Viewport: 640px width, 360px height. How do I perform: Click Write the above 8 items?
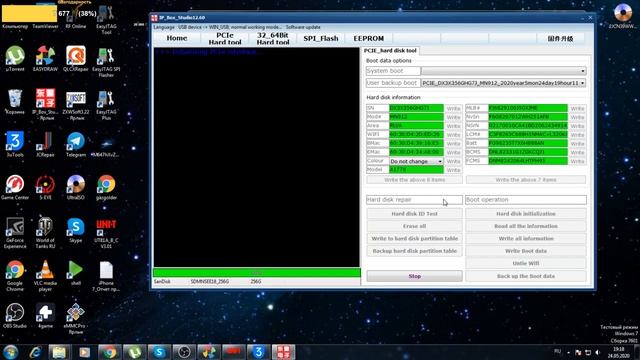414,180
